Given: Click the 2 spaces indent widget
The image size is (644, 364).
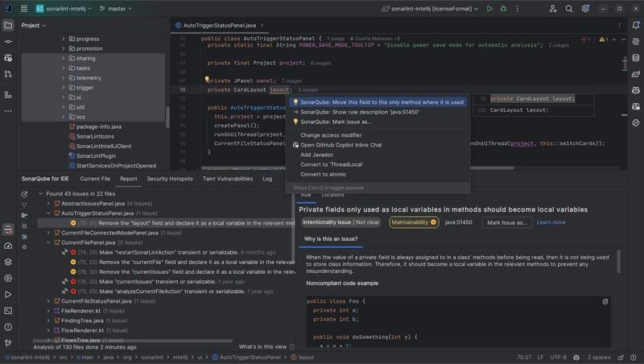Looking at the screenshot, I should (598, 358).
